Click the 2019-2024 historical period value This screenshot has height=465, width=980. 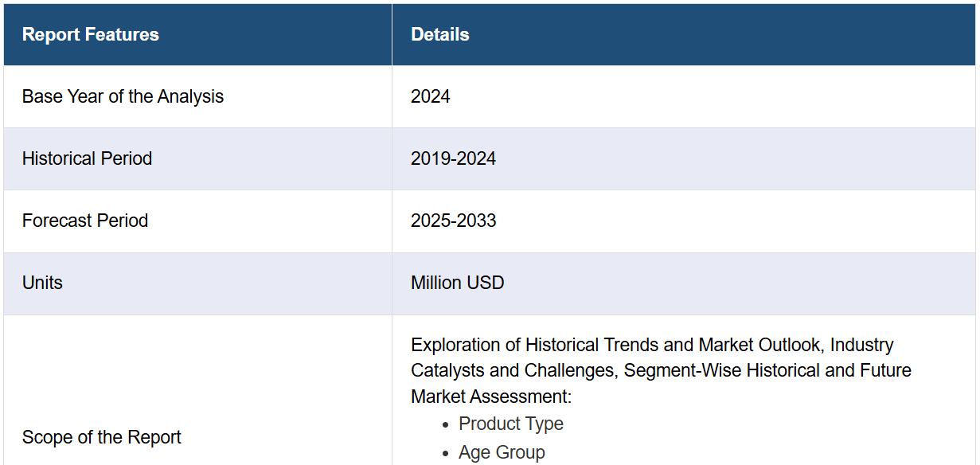point(453,158)
